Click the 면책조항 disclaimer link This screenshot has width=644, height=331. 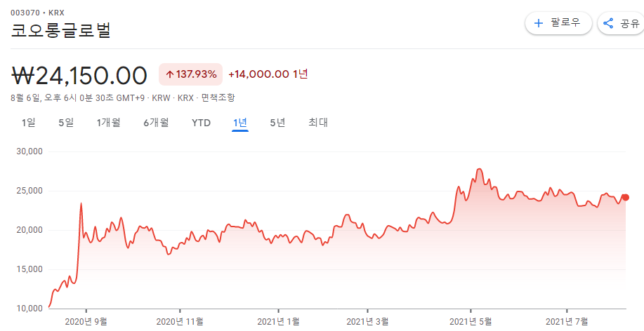(x=218, y=98)
